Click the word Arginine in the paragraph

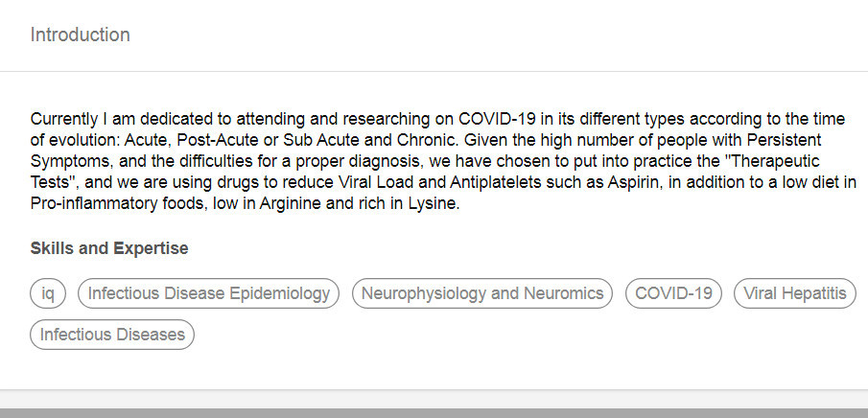(290, 203)
